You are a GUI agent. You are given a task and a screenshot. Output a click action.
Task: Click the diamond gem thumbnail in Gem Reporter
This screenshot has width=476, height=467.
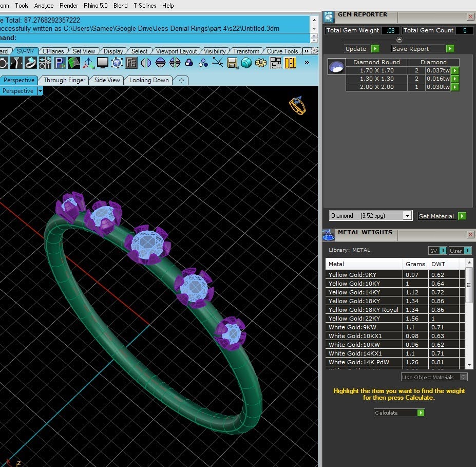pyautogui.click(x=336, y=66)
